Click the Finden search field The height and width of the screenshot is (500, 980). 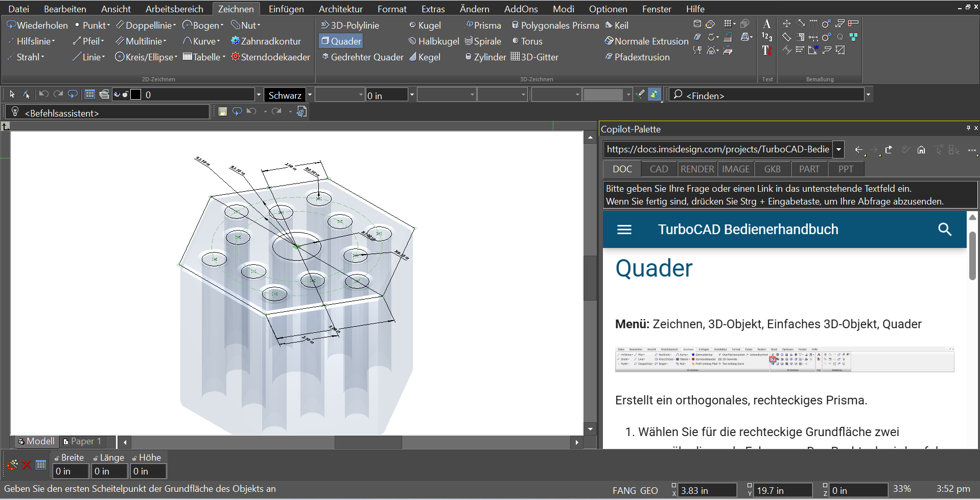766,95
